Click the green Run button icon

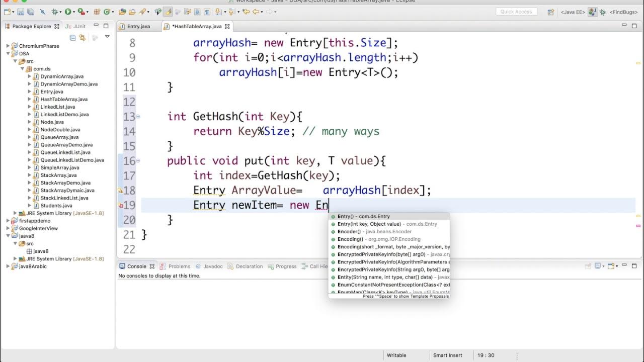coord(68,12)
